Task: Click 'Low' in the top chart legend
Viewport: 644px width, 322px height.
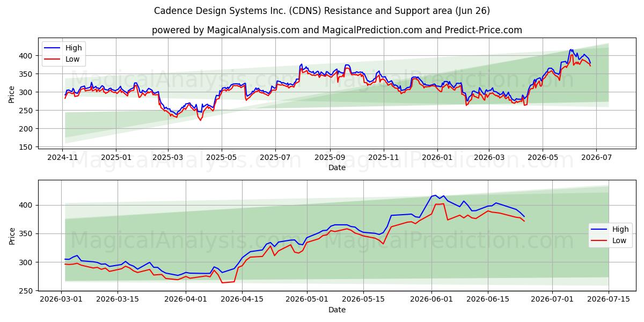Action: pyautogui.click(x=72, y=59)
